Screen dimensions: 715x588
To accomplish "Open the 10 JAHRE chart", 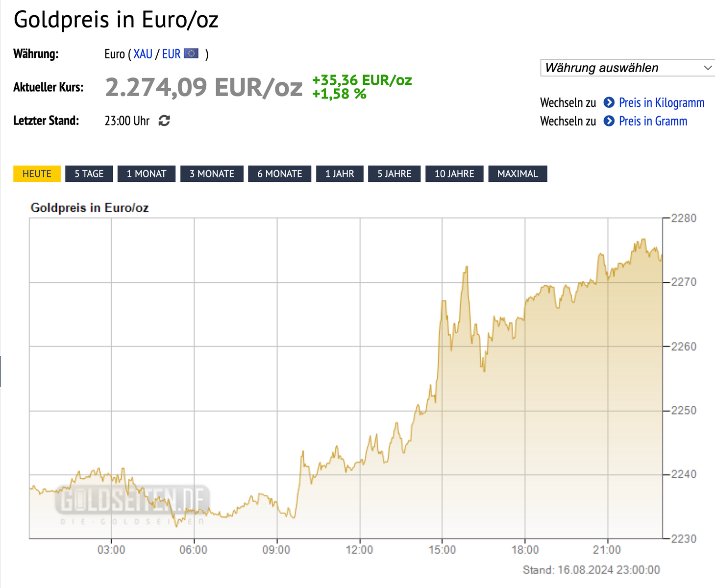I will pyautogui.click(x=454, y=174).
